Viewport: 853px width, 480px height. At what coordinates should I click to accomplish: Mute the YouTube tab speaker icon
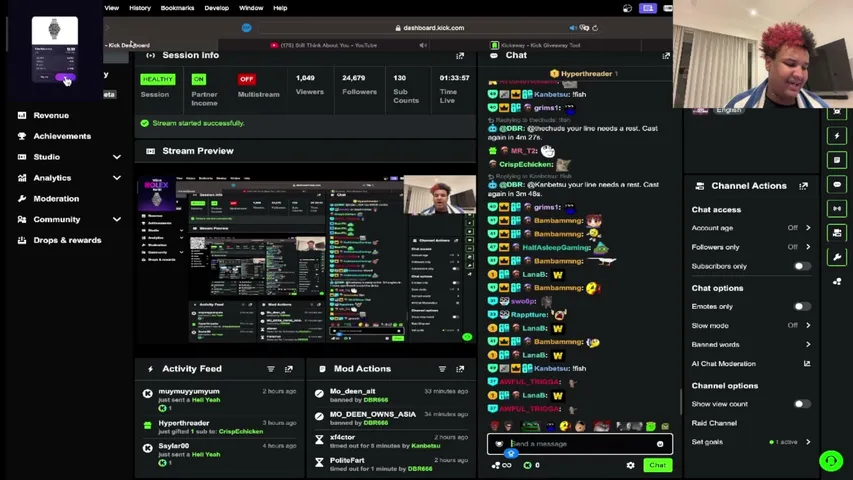click(x=423, y=45)
